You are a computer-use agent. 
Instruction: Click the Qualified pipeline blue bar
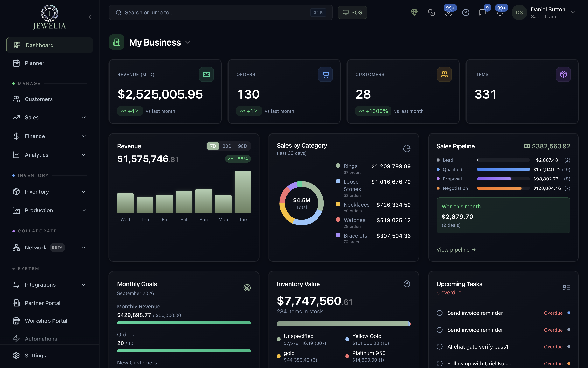[503, 169]
